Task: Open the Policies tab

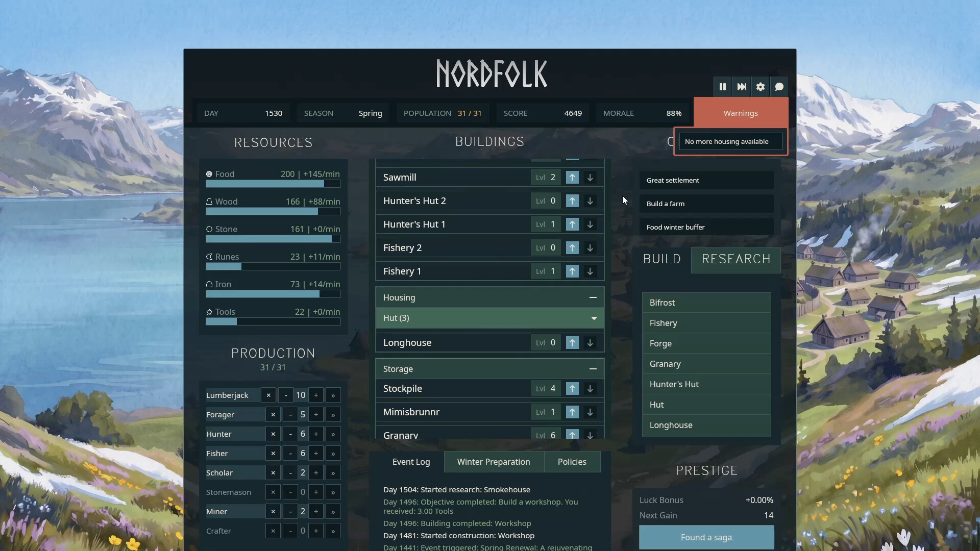Action: 572,462
